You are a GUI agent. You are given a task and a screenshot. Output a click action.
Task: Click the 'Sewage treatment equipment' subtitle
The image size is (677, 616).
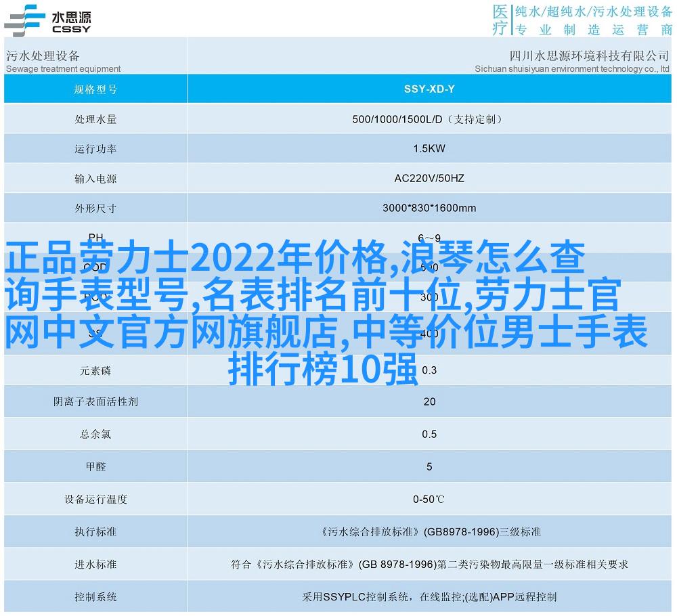click(x=64, y=68)
